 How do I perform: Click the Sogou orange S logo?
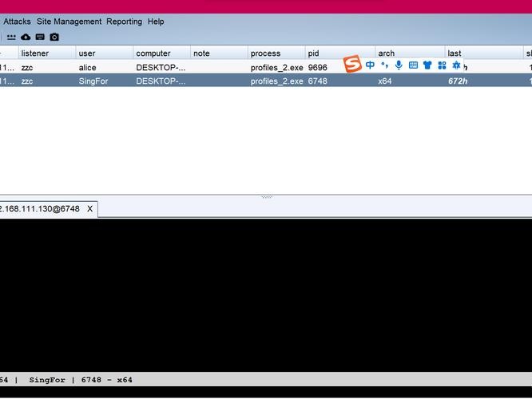click(352, 64)
